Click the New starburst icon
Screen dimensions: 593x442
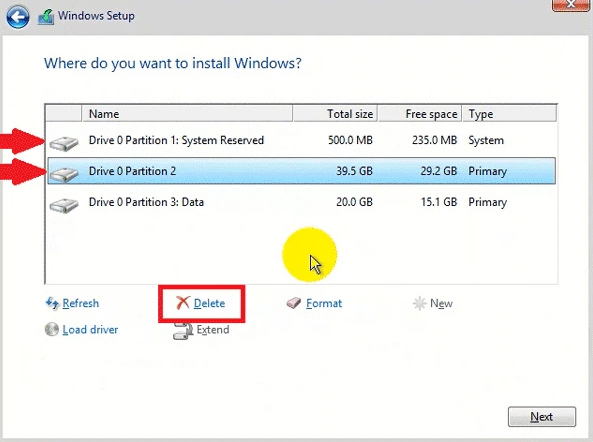pos(419,303)
